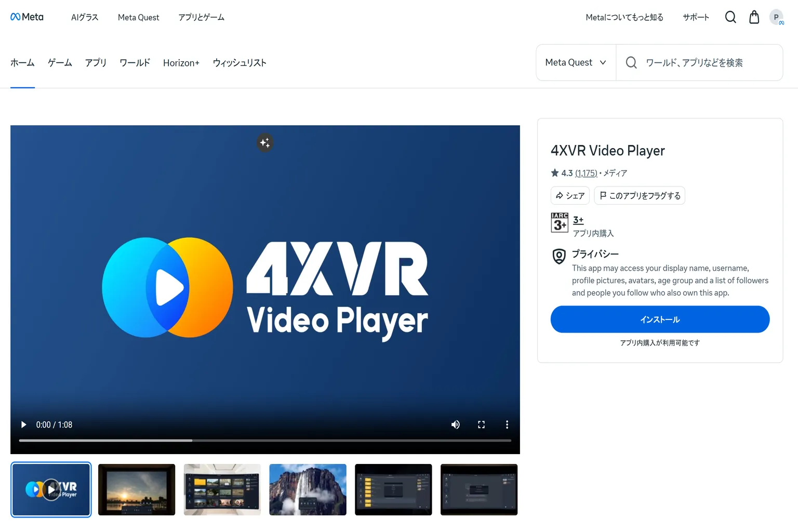The width and height of the screenshot is (798, 532).
Task: Open Metaについてもっと知る menu
Action: (624, 17)
